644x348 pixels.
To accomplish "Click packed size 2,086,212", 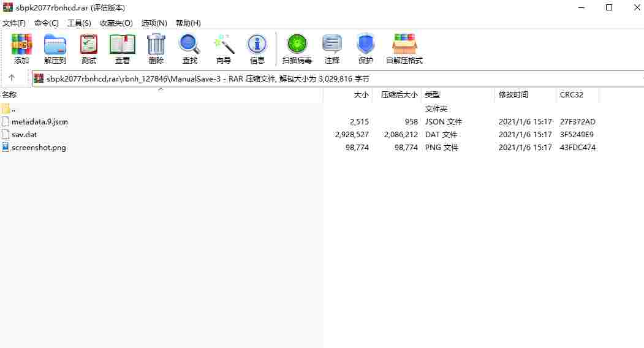I will click(401, 134).
